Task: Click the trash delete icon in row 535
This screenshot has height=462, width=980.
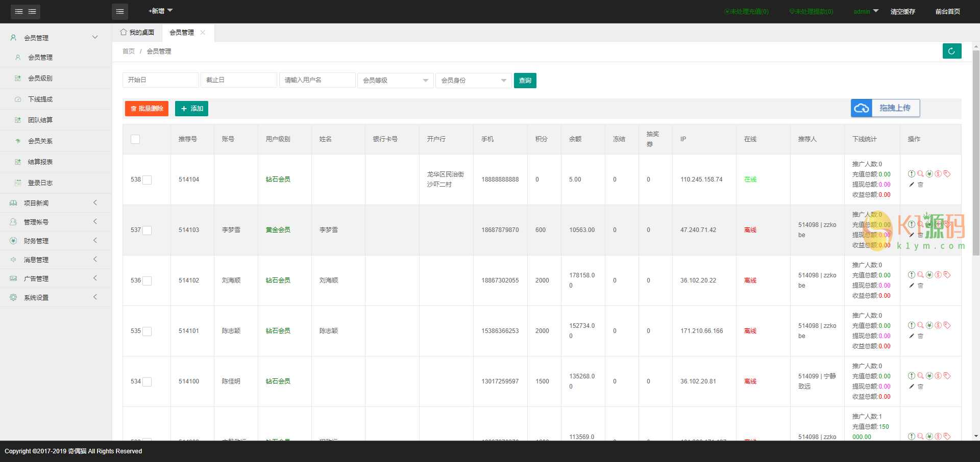Action: [921, 336]
